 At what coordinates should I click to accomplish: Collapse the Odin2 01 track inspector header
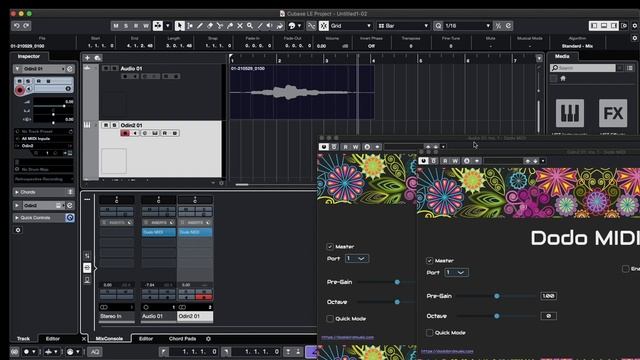[x=17, y=69]
